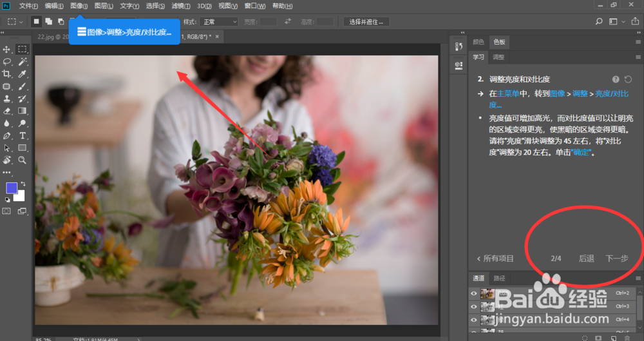The height and width of the screenshot is (341, 644).
Task: Go back to 所有项目
Action: click(495, 258)
